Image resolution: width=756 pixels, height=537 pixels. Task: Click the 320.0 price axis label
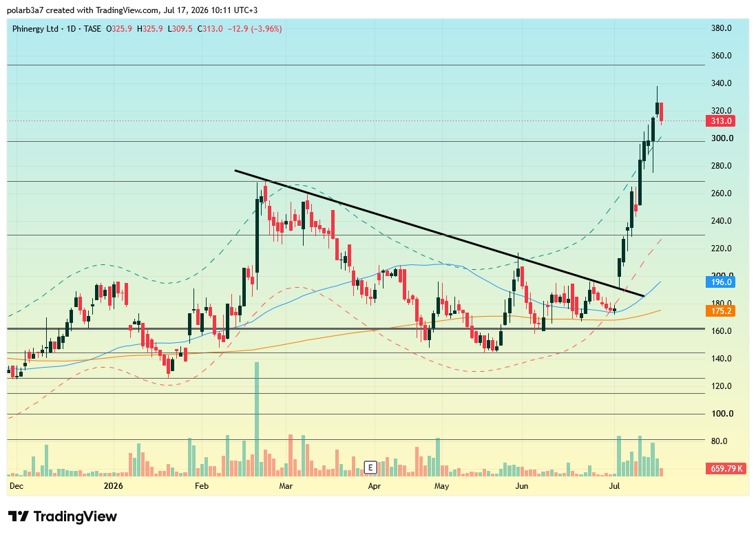pyautogui.click(x=722, y=111)
